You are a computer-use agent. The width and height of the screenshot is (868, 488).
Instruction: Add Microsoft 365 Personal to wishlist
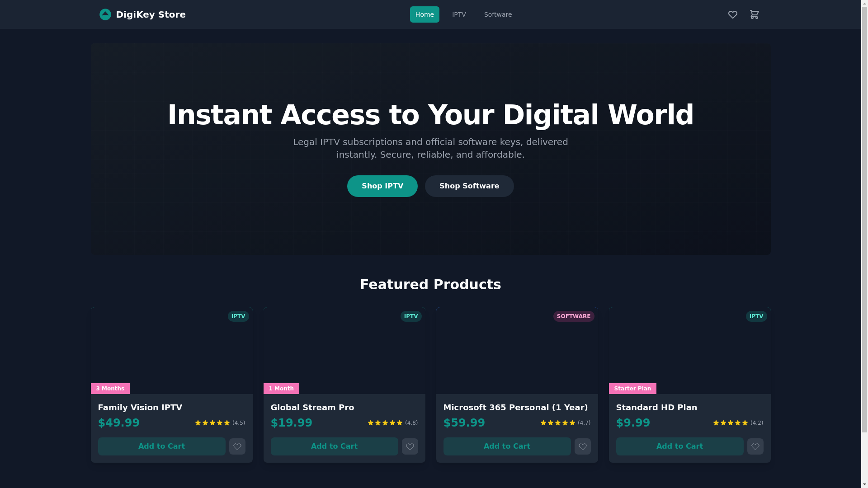pyautogui.click(x=582, y=446)
